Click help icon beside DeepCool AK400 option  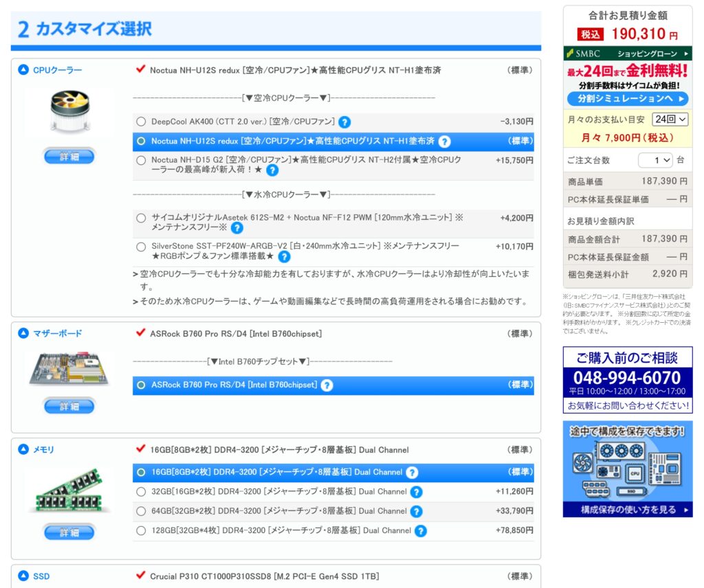point(344,122)
